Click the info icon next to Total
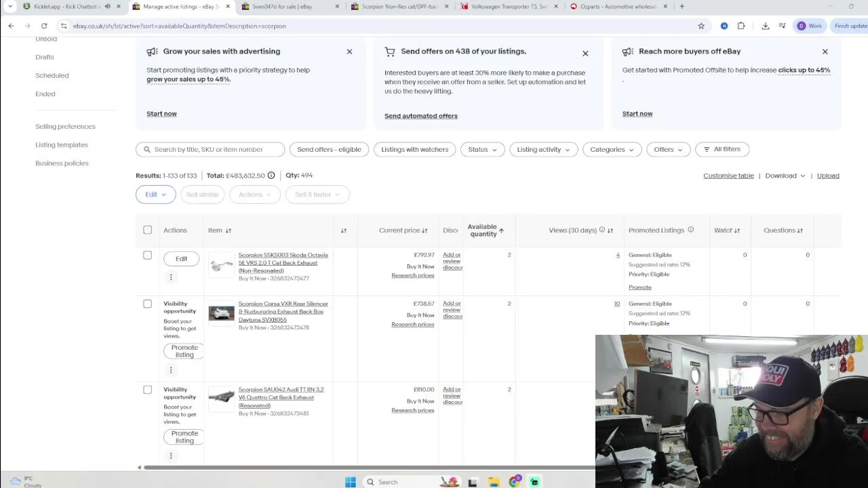This screenshot has height=488, width=868. coord(271,176)
